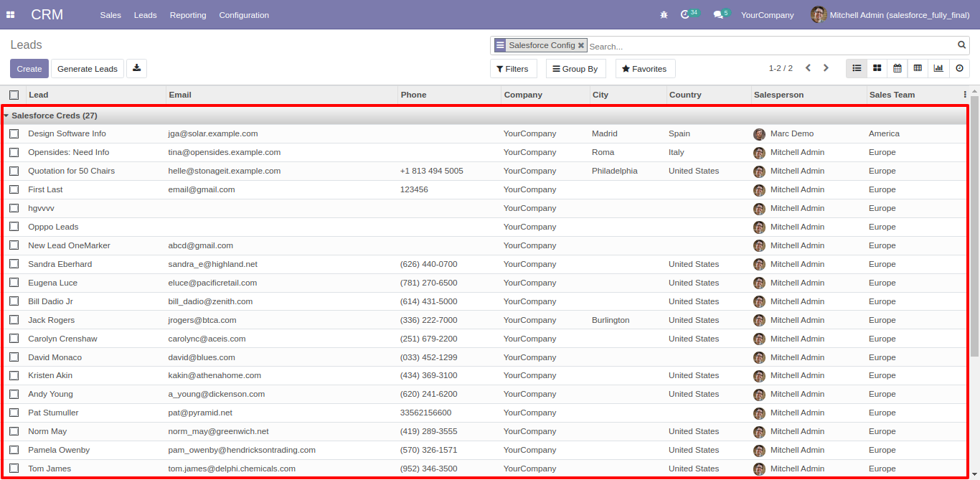This screenshot has width=980, height=480.
Task: Click the 1-2 / 2 pager counter
Action: (781, 69)
